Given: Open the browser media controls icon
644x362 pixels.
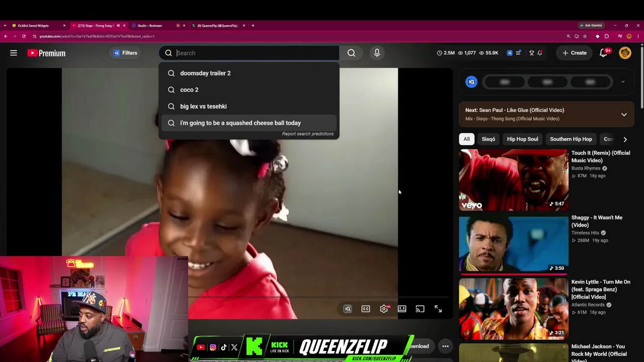Looking at the screenshot, I should (x=620, y=36).
